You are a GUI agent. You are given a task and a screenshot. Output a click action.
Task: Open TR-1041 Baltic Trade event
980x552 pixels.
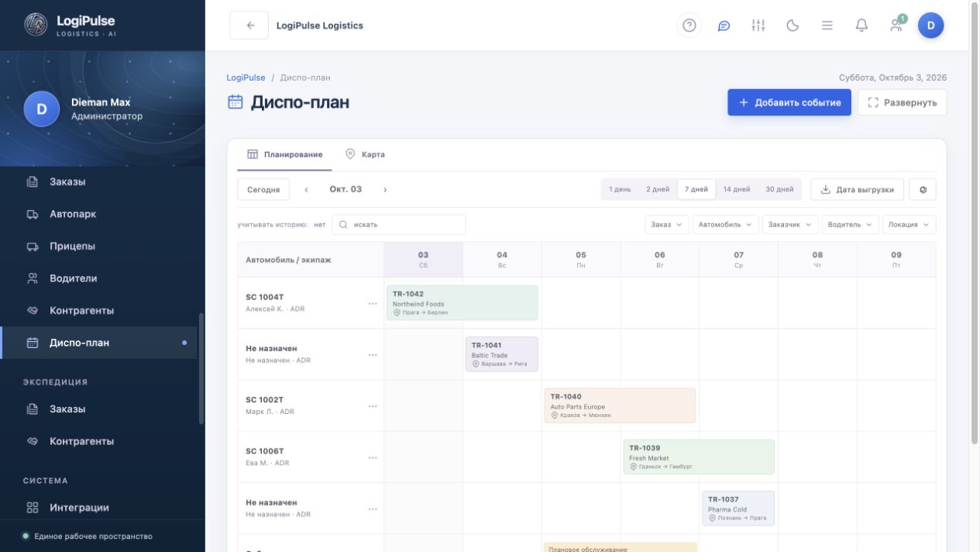coord(502,354)
